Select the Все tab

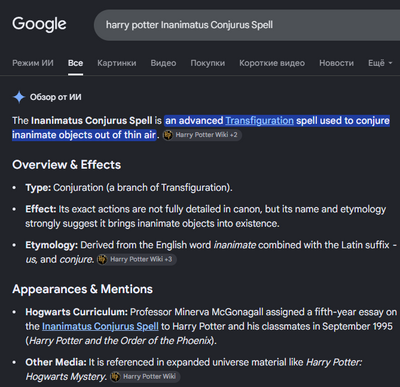point(75,63)
